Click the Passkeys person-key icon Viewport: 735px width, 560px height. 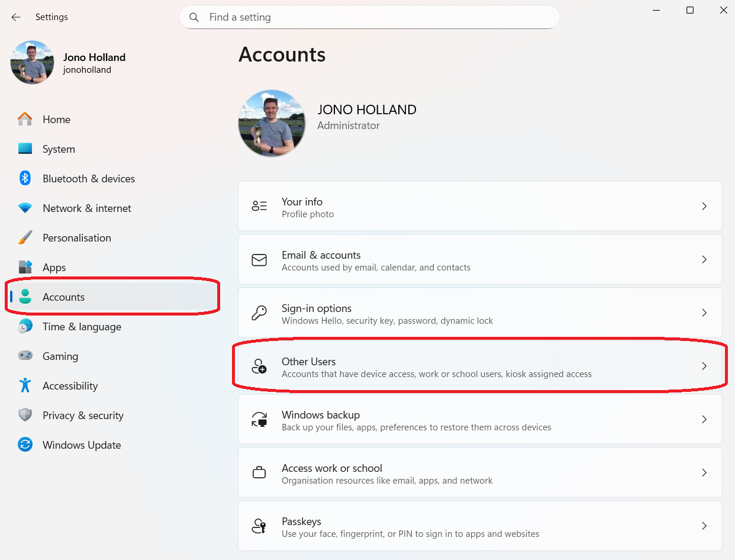[259, 526]
